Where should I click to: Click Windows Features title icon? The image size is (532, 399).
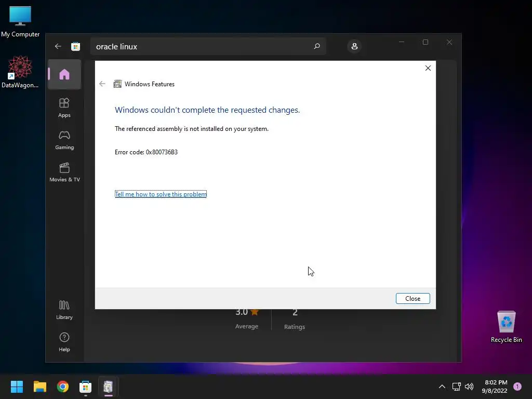click(118, 84)
